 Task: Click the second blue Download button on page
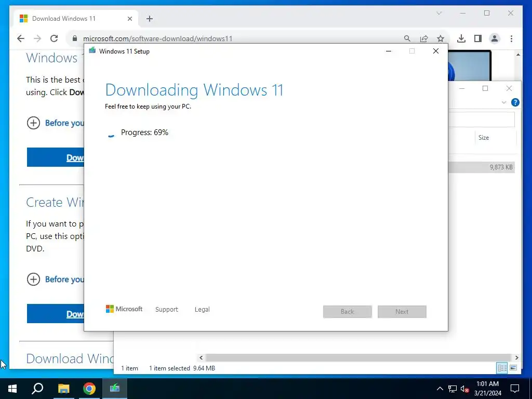(x=55, y=313)
